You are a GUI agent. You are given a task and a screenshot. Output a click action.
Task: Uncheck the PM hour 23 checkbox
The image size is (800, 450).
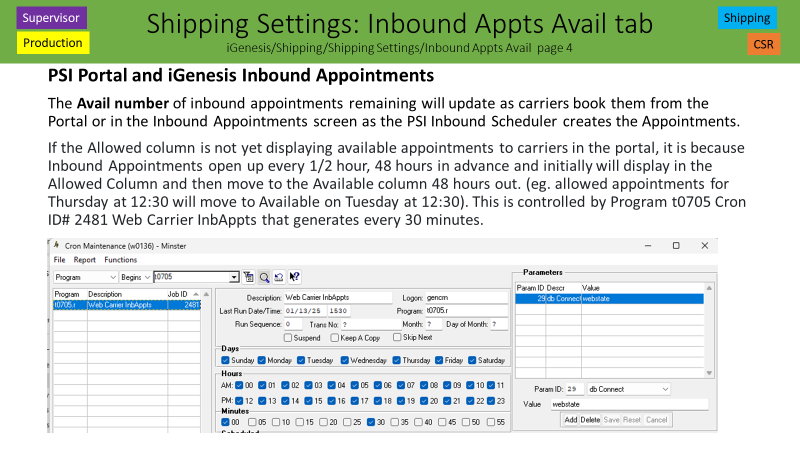pos(491,401)
